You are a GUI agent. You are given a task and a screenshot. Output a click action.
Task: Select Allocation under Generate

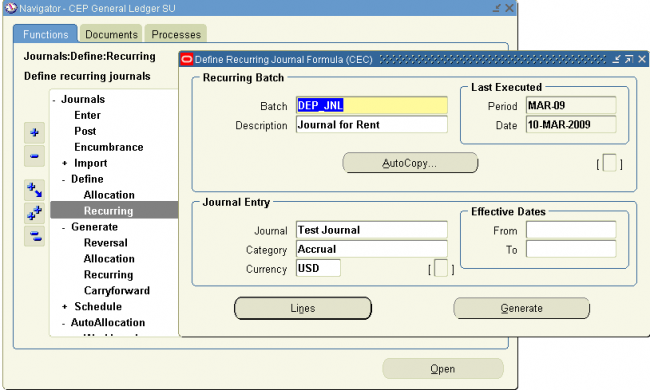pos(109,259)
